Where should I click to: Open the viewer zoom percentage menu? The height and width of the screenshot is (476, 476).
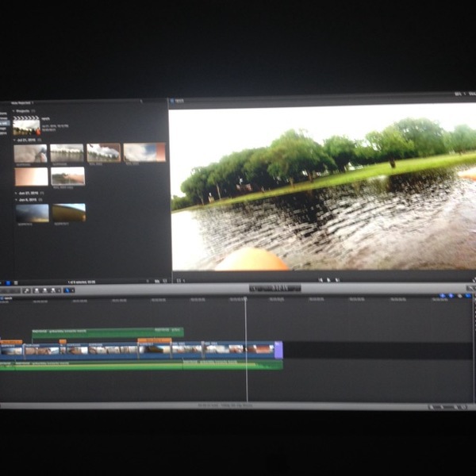(x=459, y=94)
